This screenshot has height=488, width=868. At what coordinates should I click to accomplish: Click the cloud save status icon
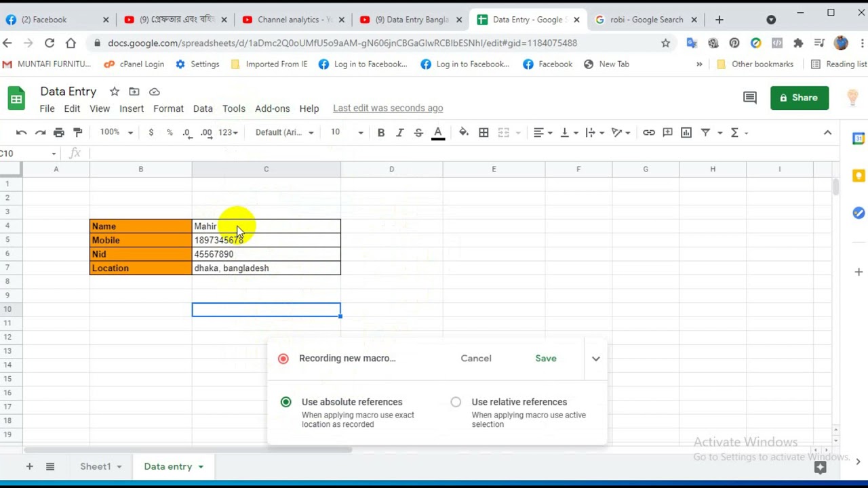point(154,91)
